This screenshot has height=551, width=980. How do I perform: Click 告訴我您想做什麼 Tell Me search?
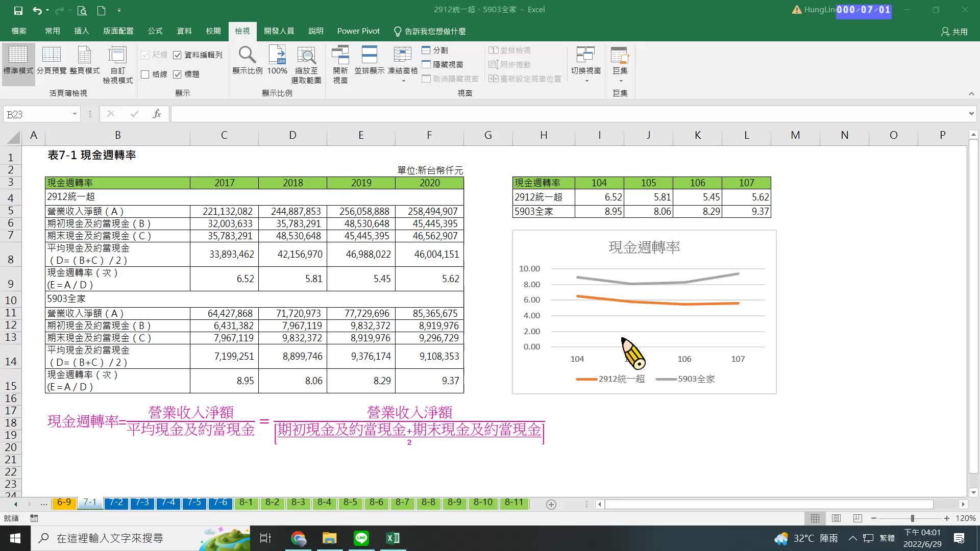click(x=430, y=31)
